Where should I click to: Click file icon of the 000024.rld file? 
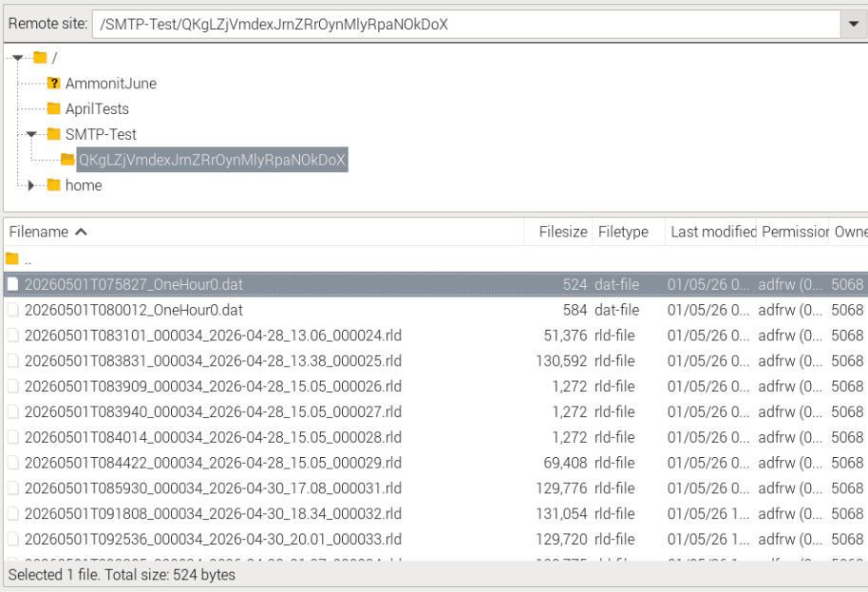(x=12, y=335)
